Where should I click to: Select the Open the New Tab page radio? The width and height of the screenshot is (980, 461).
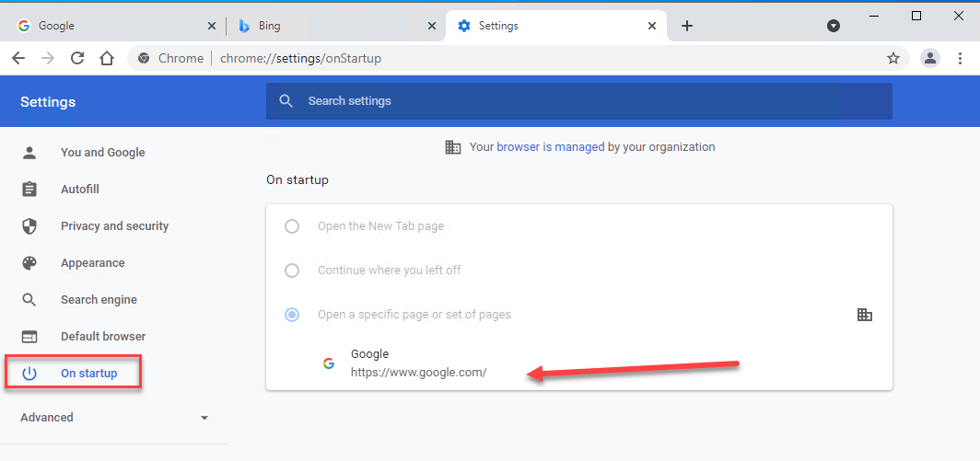tap(292, 226)
